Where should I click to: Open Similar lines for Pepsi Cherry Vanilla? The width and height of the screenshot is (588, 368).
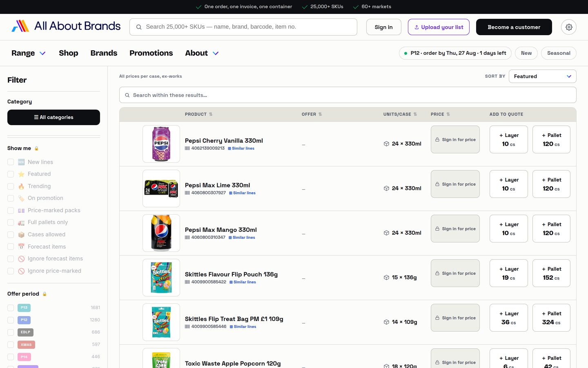pyautogui.click(x=241, y=148)
